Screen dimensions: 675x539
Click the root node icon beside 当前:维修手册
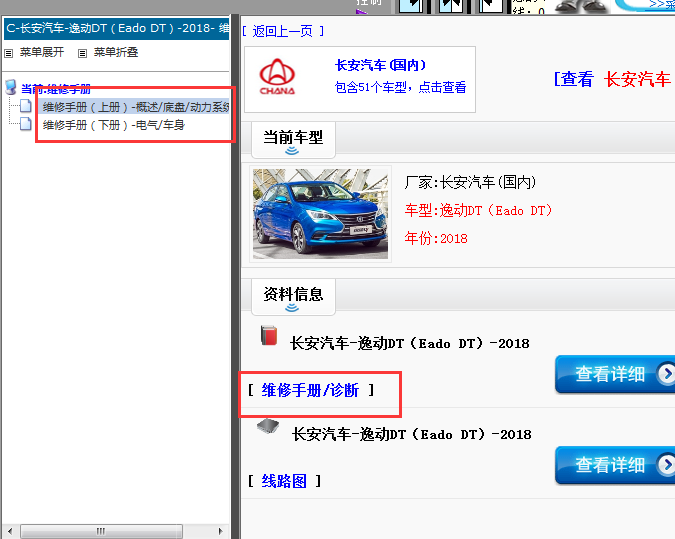click(x=11, y=87)
